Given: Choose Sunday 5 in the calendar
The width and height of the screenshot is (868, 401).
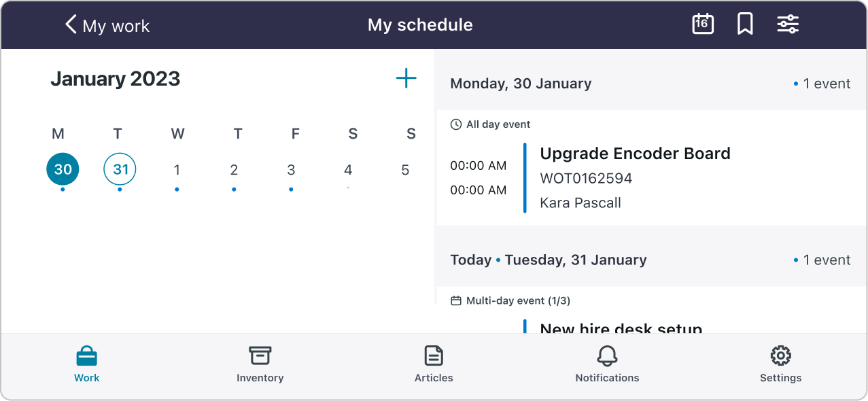Looking at the screenshot, I should click(x=405, y=170).
